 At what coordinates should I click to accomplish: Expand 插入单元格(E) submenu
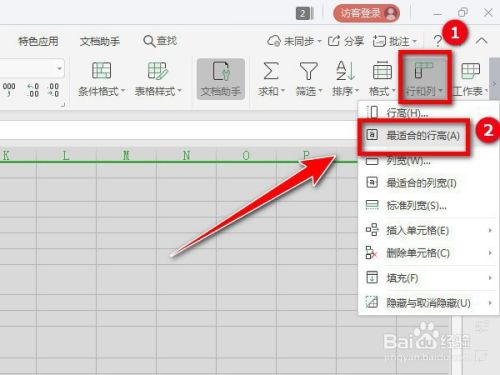(x=428, y=230)
